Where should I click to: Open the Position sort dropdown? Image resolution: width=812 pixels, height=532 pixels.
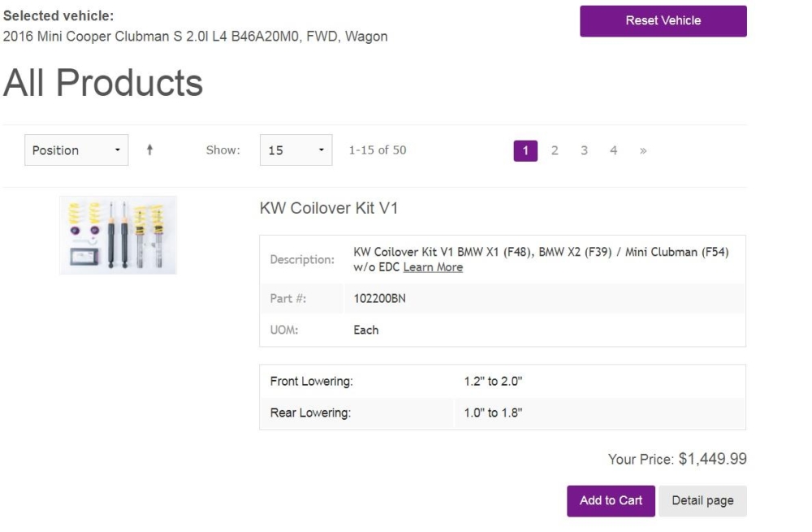tap(76, 150)
